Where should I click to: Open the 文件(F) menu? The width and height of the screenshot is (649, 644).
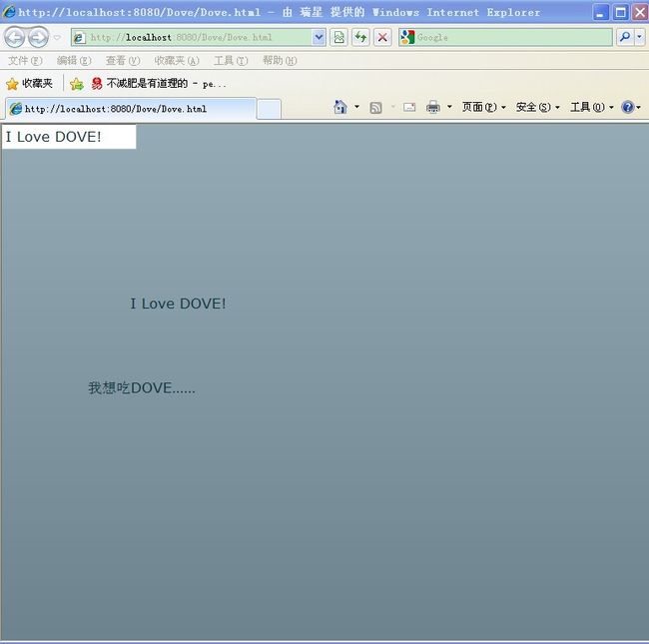click(25, 61)
